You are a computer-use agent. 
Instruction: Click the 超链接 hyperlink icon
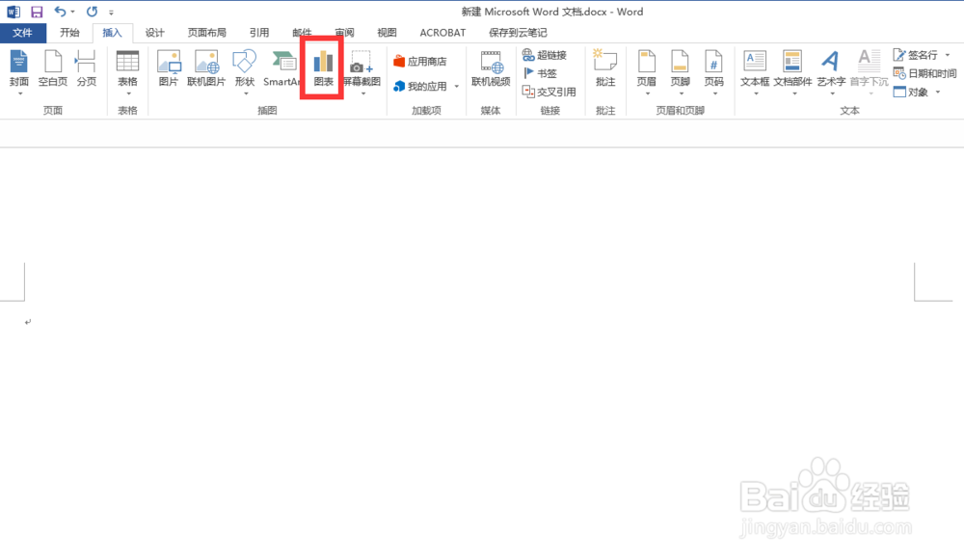546,55
